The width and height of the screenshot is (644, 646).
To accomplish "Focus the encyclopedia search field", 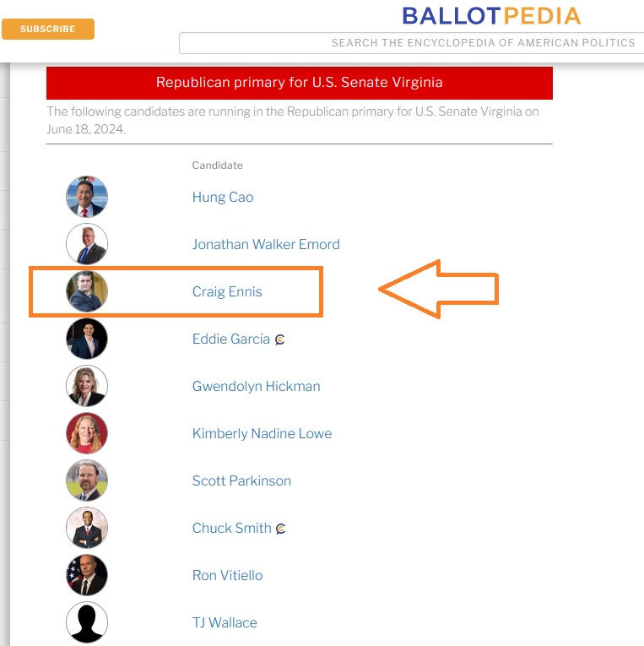I will click(411, 42).
